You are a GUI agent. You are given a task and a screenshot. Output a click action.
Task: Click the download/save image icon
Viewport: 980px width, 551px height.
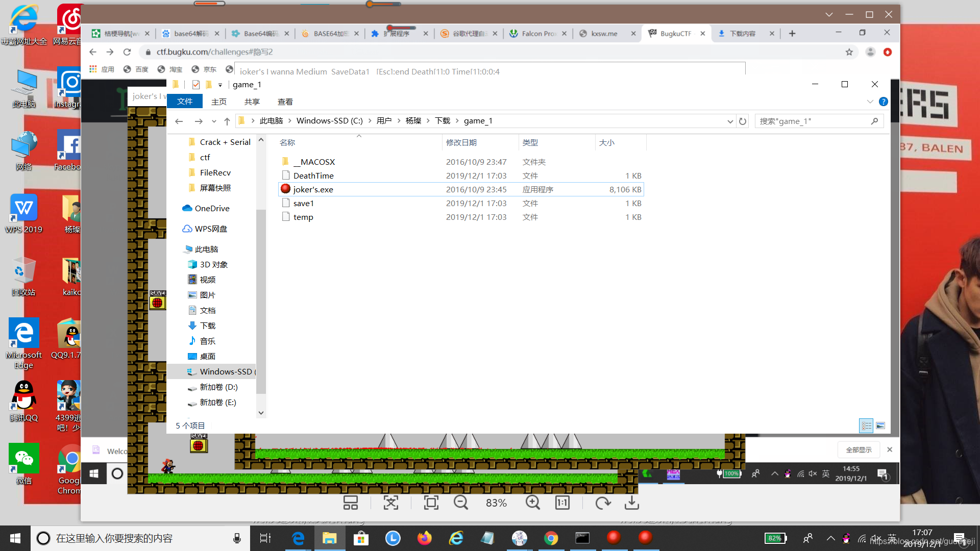(x=632, y=503)
